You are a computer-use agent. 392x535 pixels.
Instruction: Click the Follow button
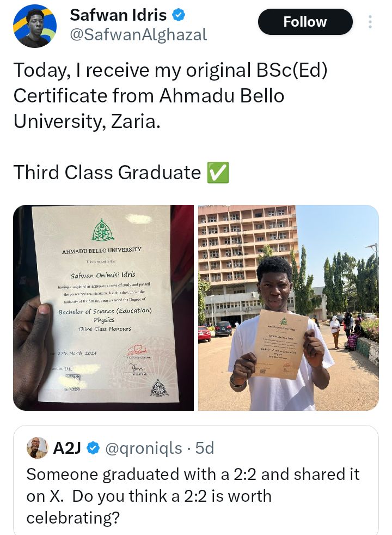click(305, 22)
